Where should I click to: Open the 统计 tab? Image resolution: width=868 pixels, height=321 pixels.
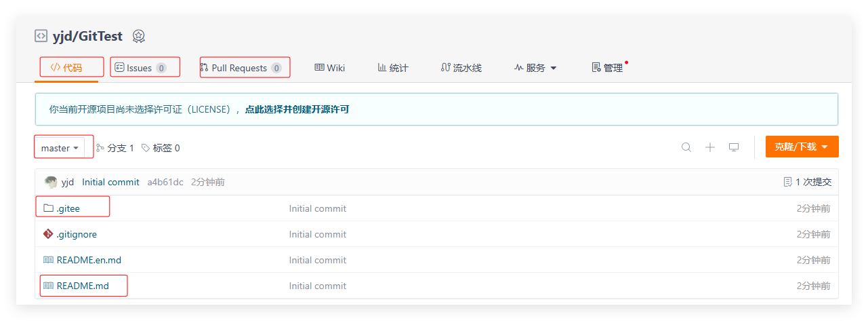tap(393, 67)
